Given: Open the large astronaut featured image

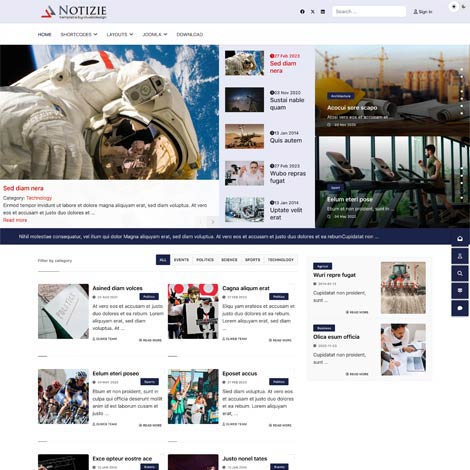Looking at the screenshot, I should (x=109, y=112).
